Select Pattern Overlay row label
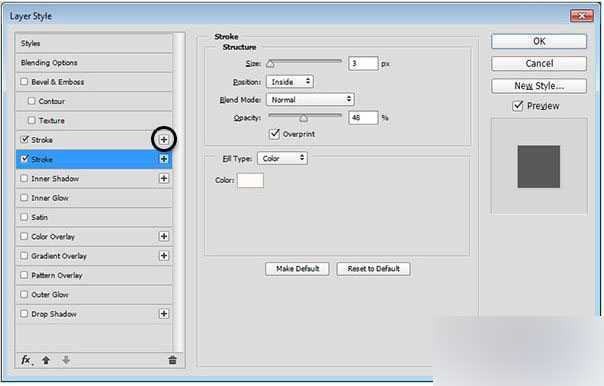The image size is (604, 386). pos(57,275)
